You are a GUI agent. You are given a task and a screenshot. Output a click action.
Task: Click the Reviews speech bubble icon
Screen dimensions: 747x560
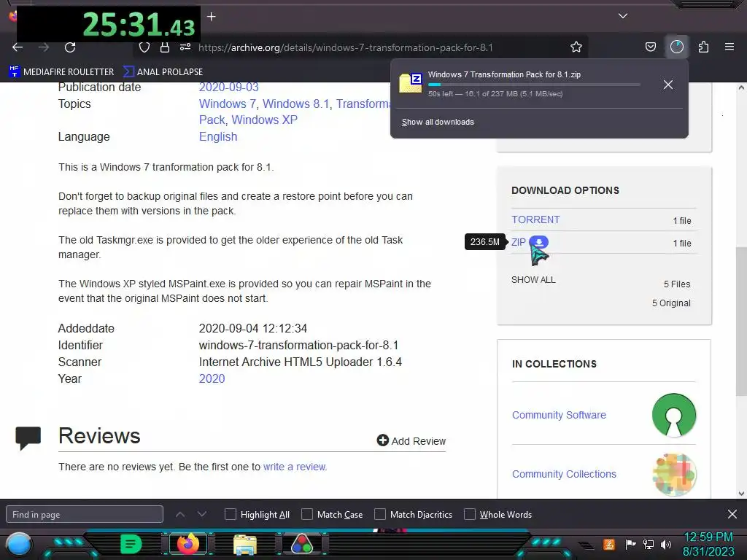[28, 438]
